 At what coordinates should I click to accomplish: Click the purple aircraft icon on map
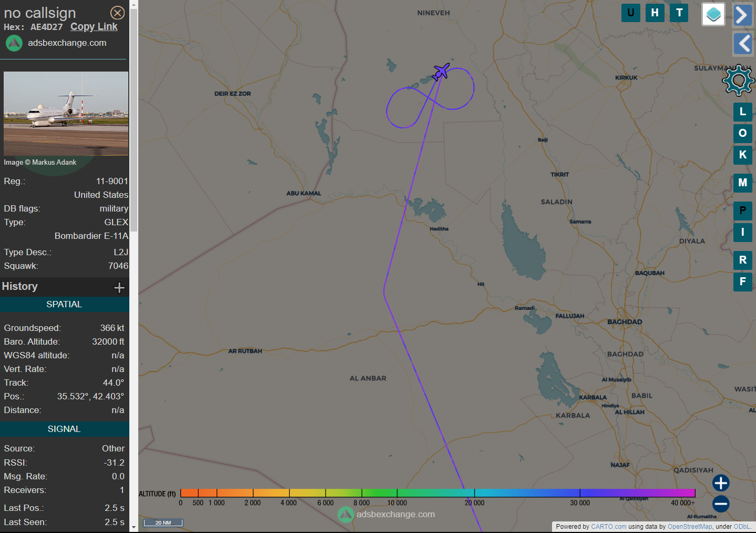tap(441, 72)
